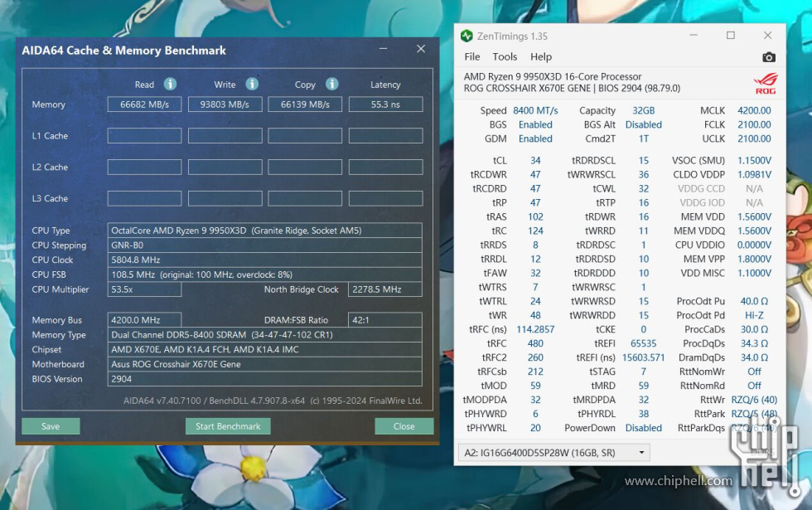Click the ProcOdt Pu value 40.0 Ω

[754, 301]
